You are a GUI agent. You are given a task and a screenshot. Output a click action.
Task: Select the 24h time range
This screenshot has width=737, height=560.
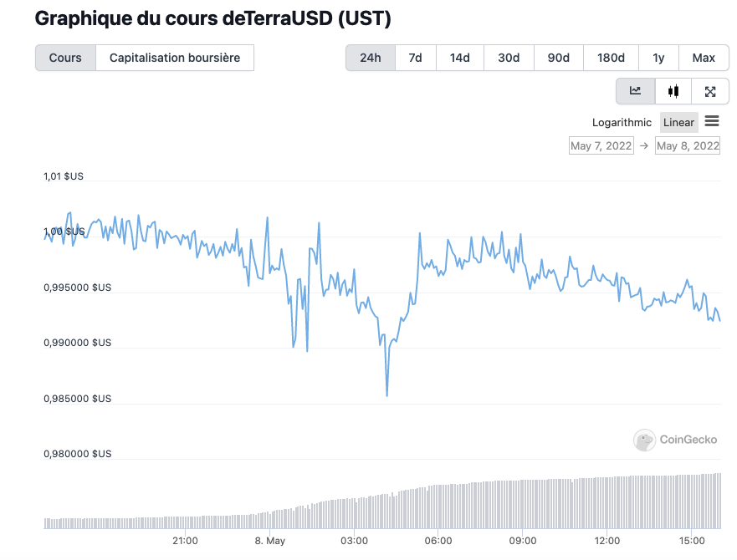point(370,58)
